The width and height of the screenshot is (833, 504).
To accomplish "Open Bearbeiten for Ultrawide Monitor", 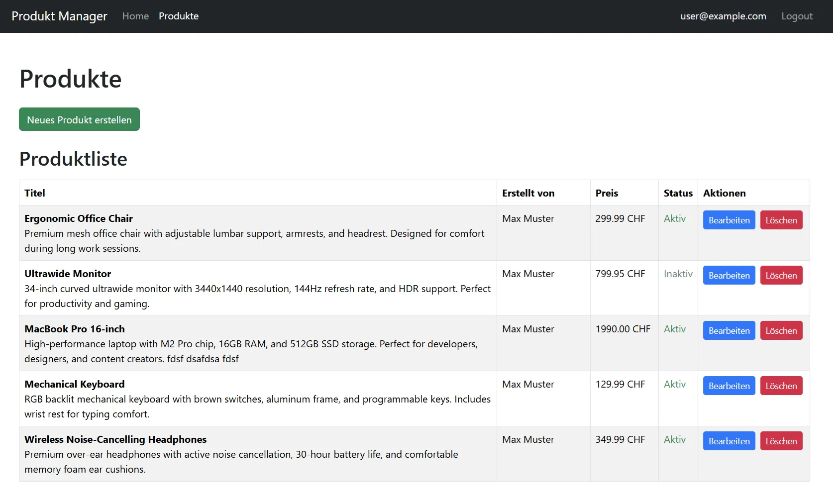I will [729, 275].
